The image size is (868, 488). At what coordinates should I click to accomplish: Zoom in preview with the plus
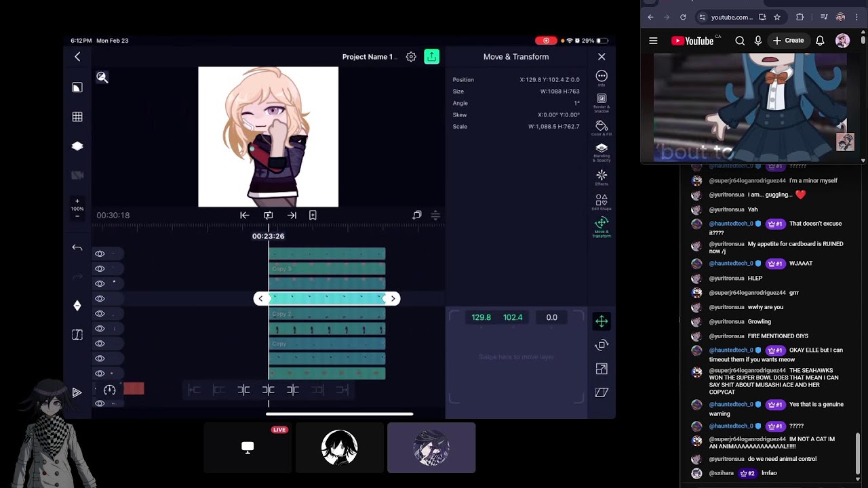(77, 201)
